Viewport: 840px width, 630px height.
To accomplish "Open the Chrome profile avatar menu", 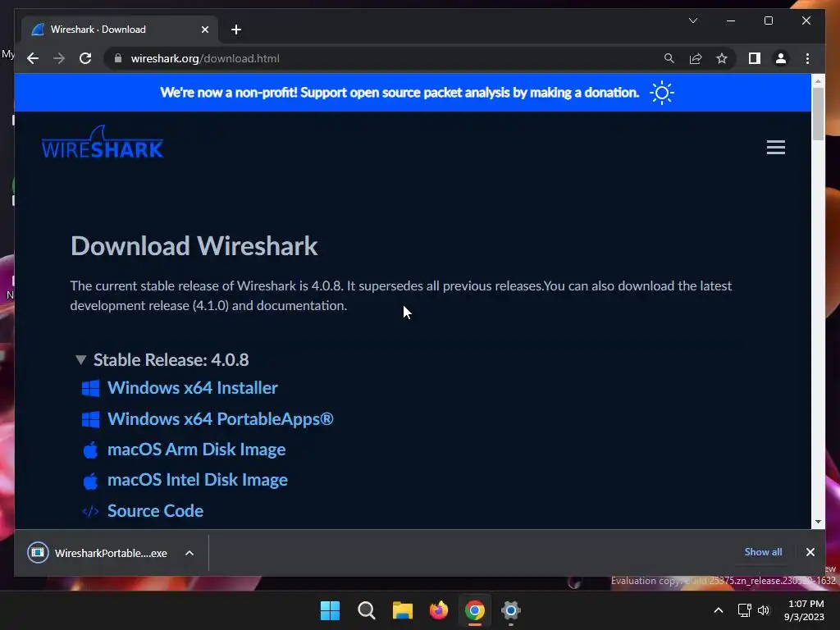I will [781, 58].
